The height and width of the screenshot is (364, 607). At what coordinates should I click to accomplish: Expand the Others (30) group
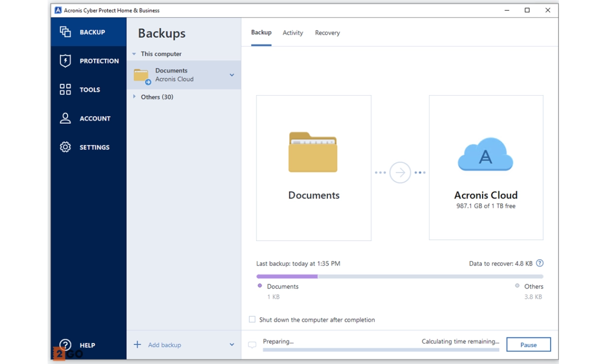[135, 97]
